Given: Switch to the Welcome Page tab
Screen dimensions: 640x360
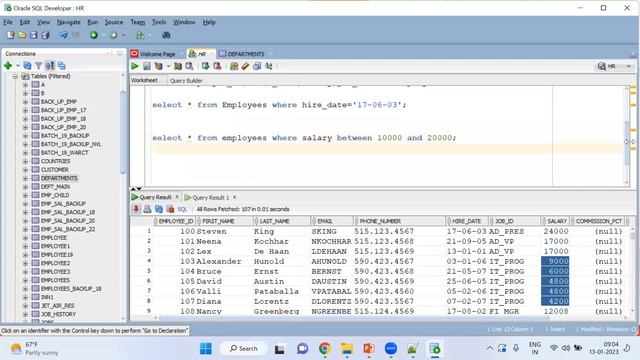Looking at the screenshot, I should click(x=157, y=54).
